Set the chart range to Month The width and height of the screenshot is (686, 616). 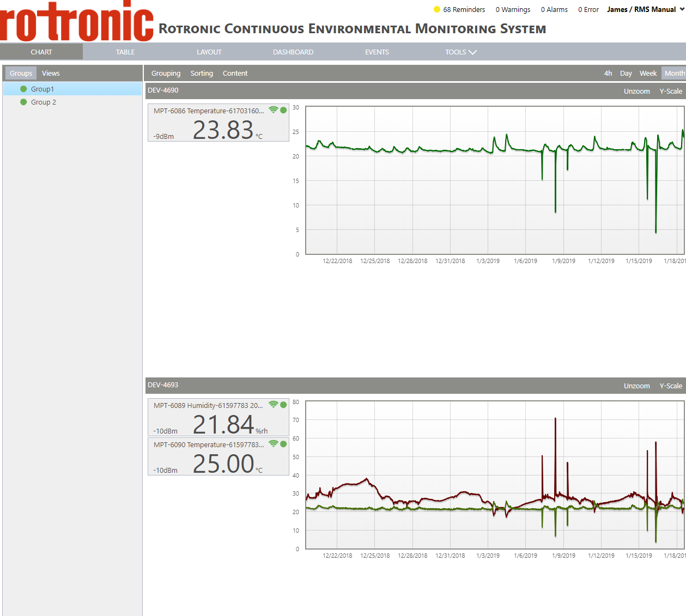[674, 73]
